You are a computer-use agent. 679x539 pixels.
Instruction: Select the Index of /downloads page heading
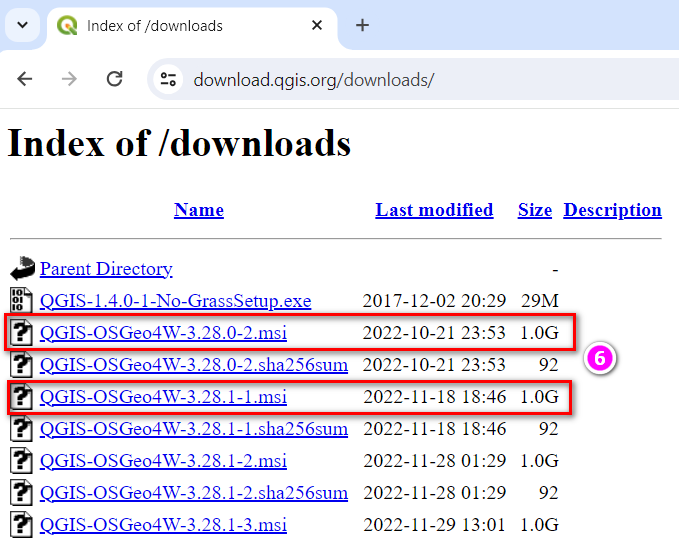(179, 143)
